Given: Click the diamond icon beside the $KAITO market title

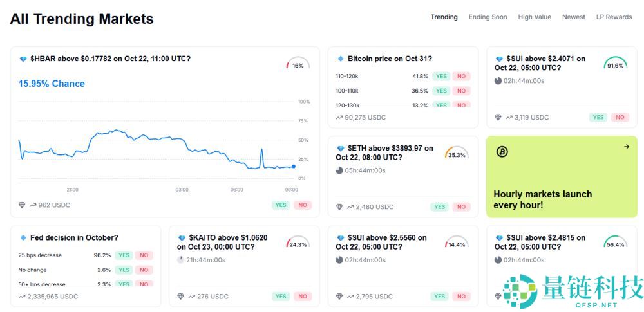Looking at the screenshot, I should pos(182,238).
